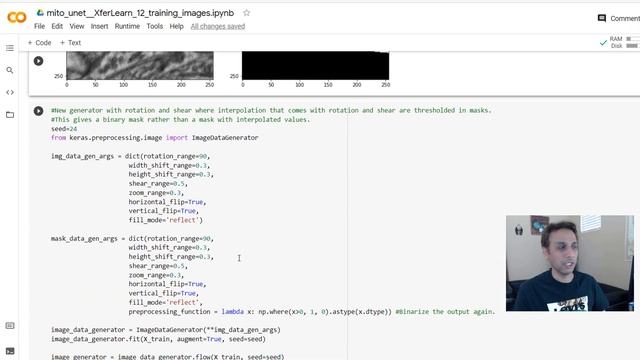640x360 pixels.
Task: Click the webcam video overlay
Action: point(570,263)
